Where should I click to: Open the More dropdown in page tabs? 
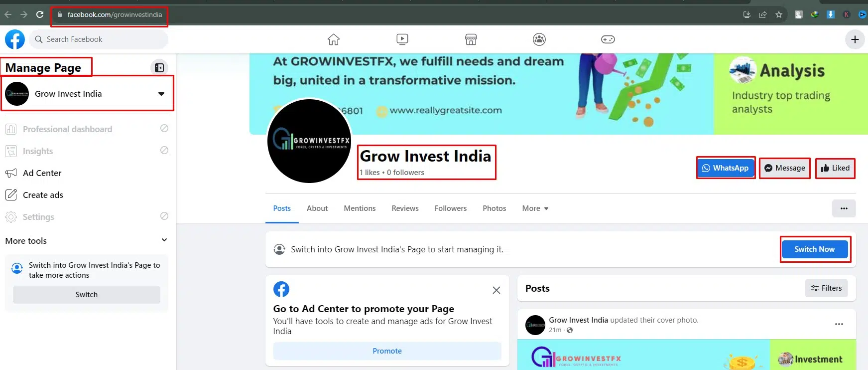coord(535,208)
